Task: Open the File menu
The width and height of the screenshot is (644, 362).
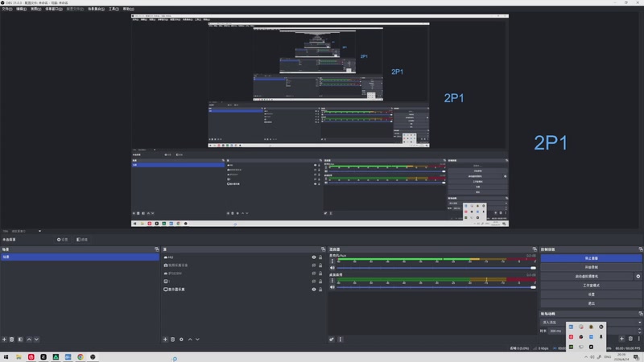Action: 7,9
